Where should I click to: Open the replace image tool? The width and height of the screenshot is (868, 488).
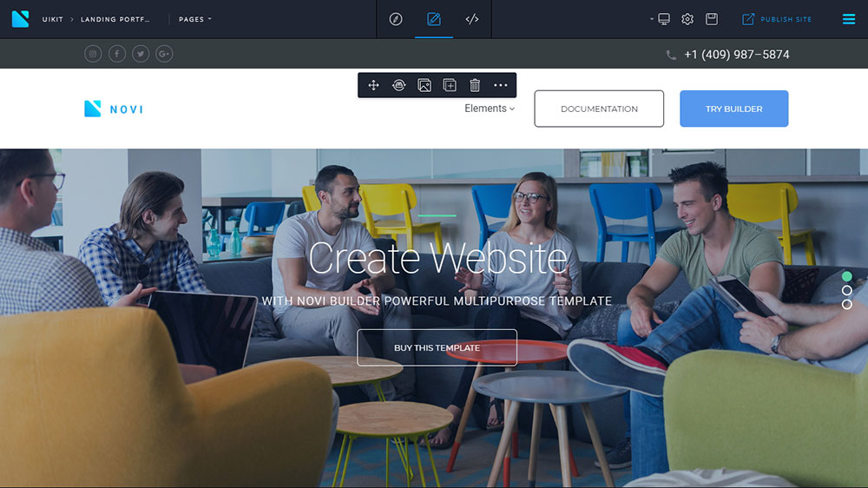click(424, 85)
